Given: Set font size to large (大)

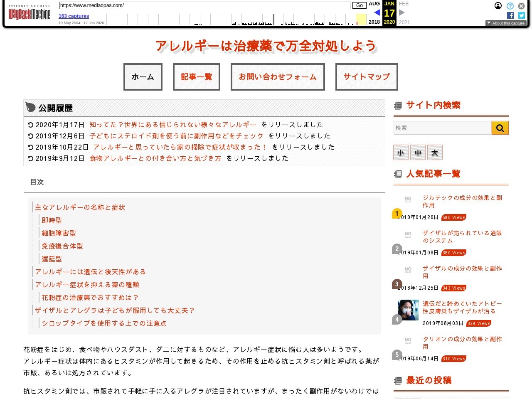Looking at the screenshot, I should tap(435, 153).
